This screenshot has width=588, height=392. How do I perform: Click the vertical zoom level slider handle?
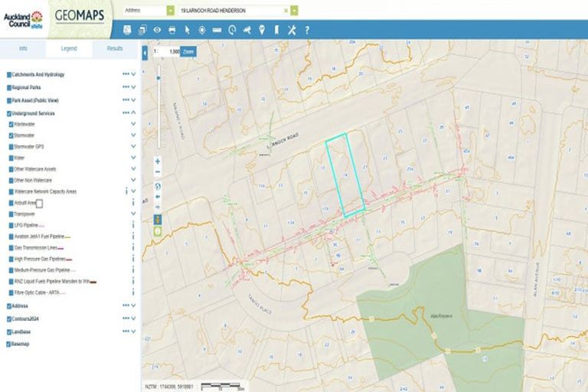[158, 77]
